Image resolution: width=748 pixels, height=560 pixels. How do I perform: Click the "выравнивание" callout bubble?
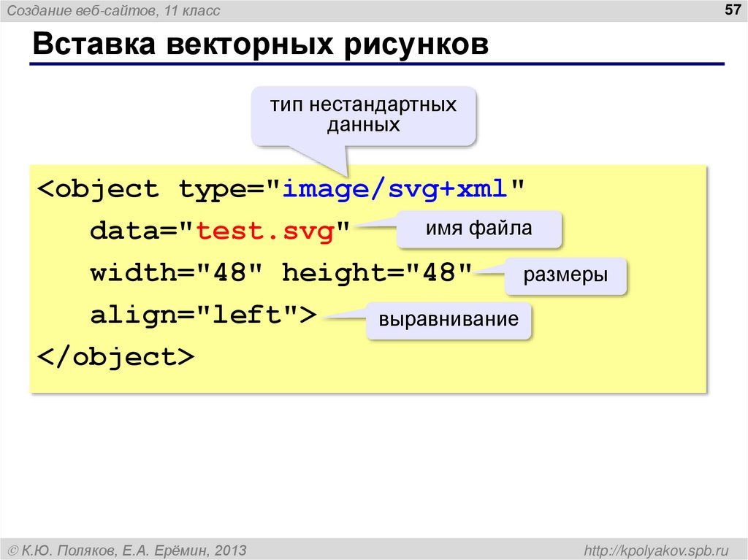pyautogui.click(x=449, y=319)
